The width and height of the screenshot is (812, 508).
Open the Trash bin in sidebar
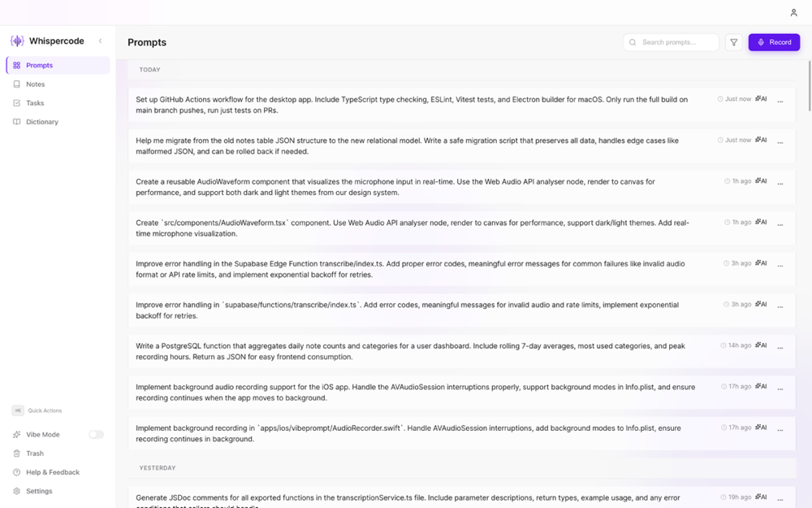click(34, 454)
